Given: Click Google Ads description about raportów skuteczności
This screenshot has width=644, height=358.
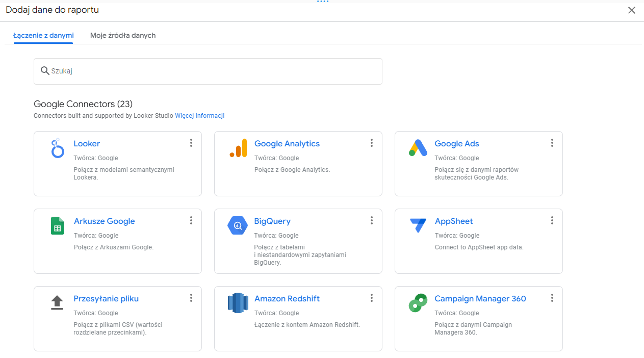Looking at the screenshot, I should coord(477,173).
